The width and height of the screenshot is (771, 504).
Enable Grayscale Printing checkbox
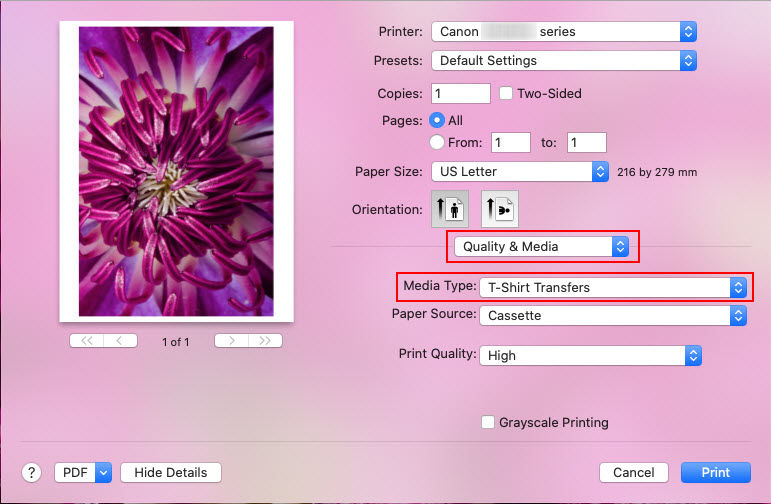pyautogui.click(x=489, y=422)
